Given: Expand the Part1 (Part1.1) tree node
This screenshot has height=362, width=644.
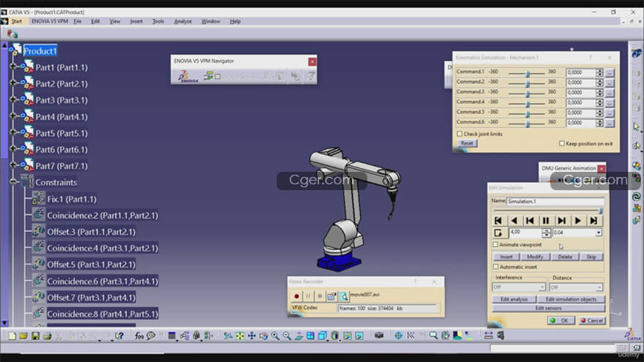Looking at the screenshot, I should point(12,66).
